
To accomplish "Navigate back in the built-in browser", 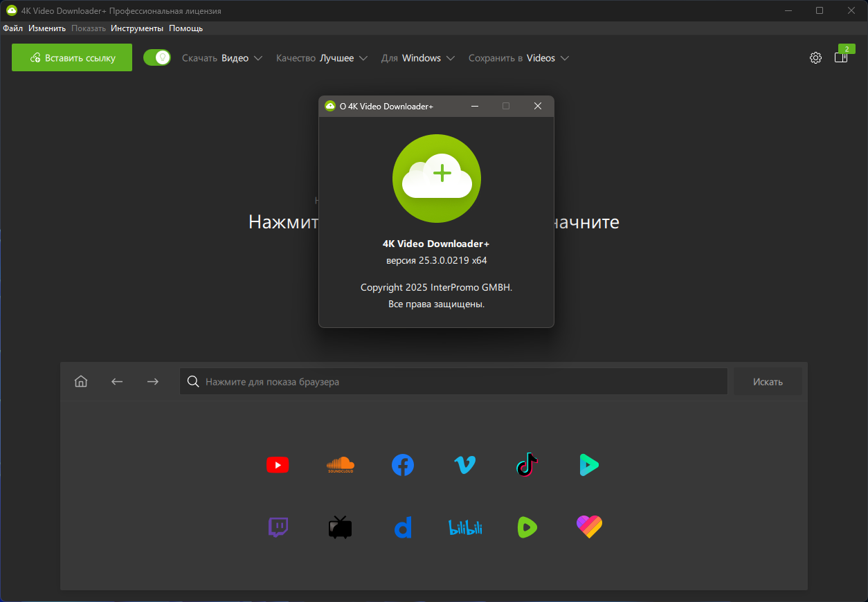I will click(117, 381).
